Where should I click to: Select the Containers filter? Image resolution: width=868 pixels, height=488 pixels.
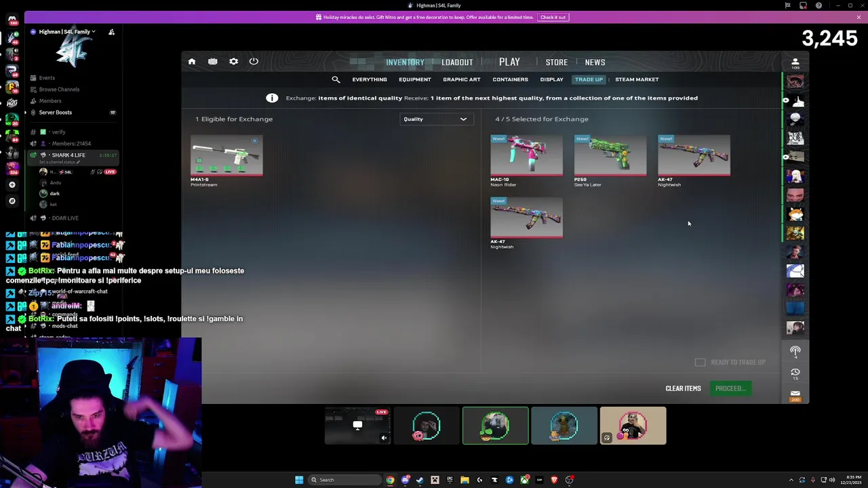511,79
